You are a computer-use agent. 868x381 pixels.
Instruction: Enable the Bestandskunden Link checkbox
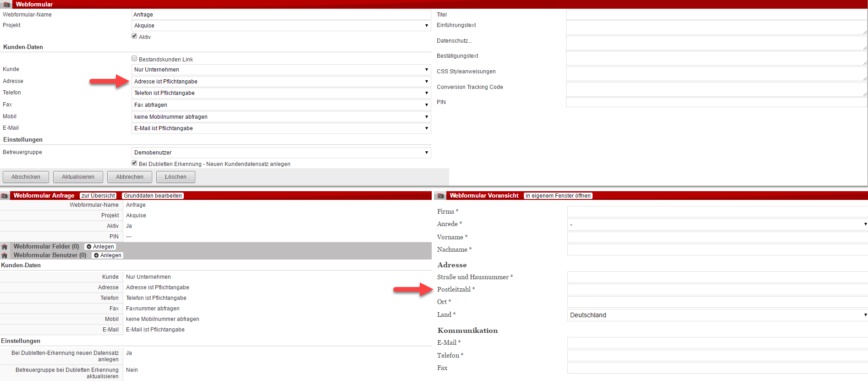(x=134, y=58)
